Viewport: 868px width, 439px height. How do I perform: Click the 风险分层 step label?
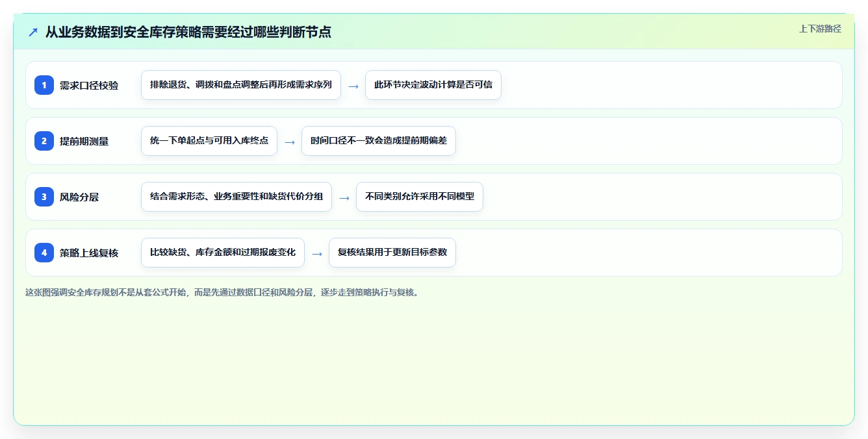point(79,197)
